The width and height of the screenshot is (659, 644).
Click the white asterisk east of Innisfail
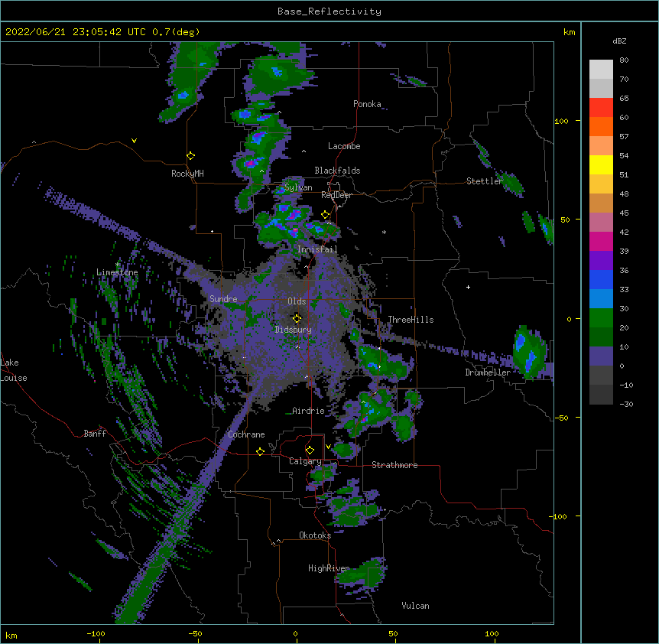(x=384, y=232)
